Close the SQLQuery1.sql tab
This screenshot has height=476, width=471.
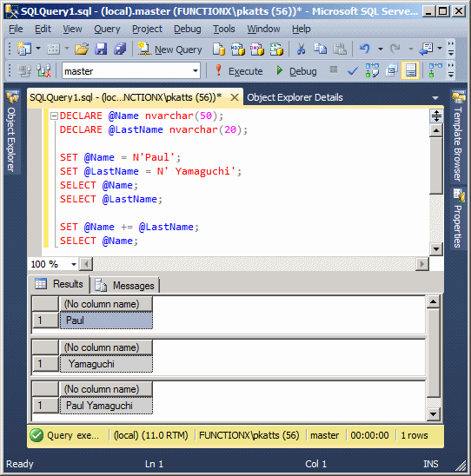pos(234,97)
